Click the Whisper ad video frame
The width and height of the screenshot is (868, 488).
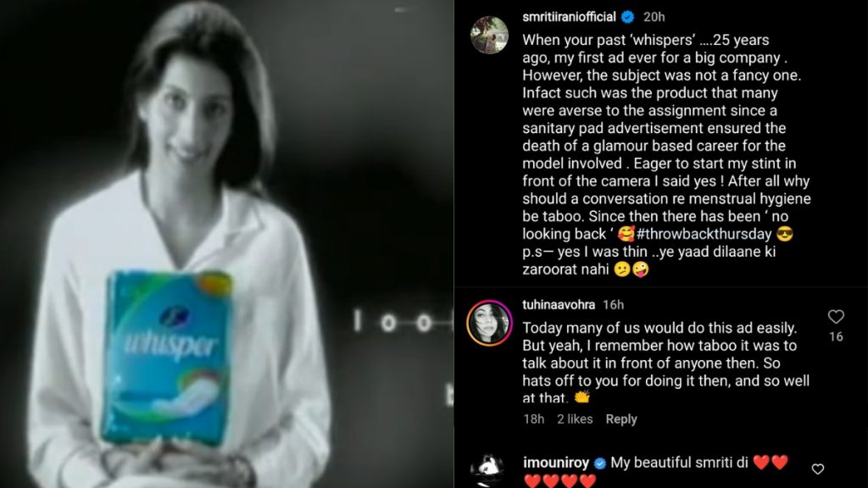pyautogui.click(x=227, y=244)
